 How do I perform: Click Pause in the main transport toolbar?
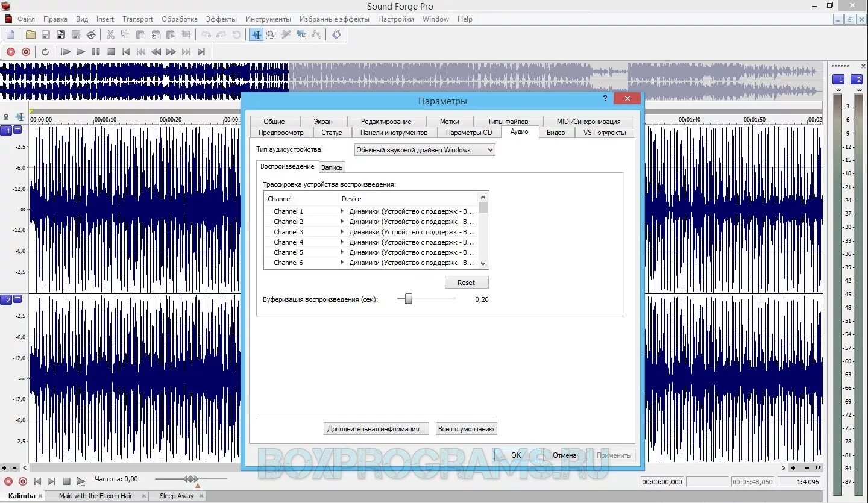pos(96,52)
